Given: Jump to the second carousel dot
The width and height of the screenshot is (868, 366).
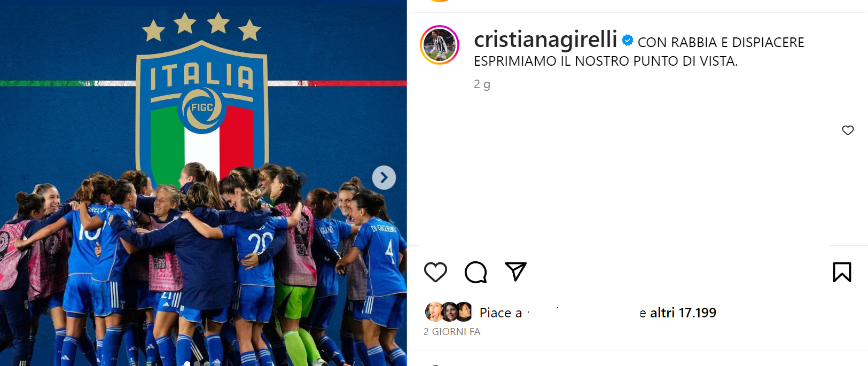Looking at the screenshot, I should (197, 363).
